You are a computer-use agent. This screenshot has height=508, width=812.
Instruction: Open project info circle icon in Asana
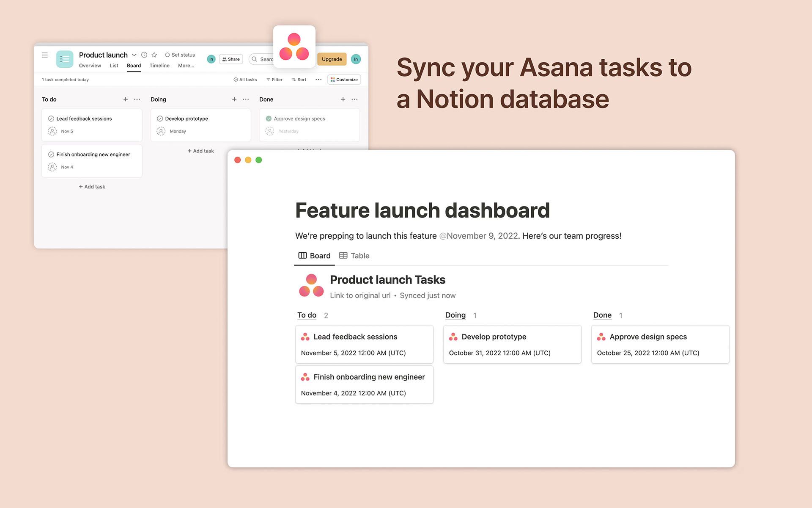[x=144, y=55]
